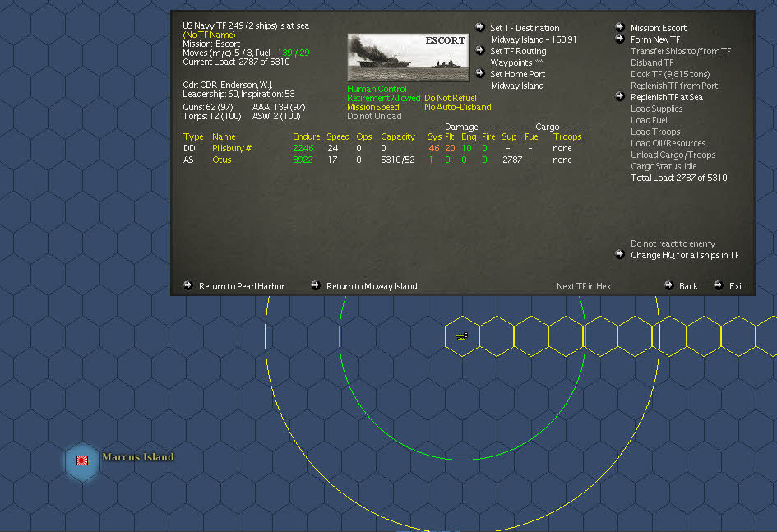Click Midway Island - 158,91 destination text
Viewport: 777px width, 532px height.
coord(533,39)
